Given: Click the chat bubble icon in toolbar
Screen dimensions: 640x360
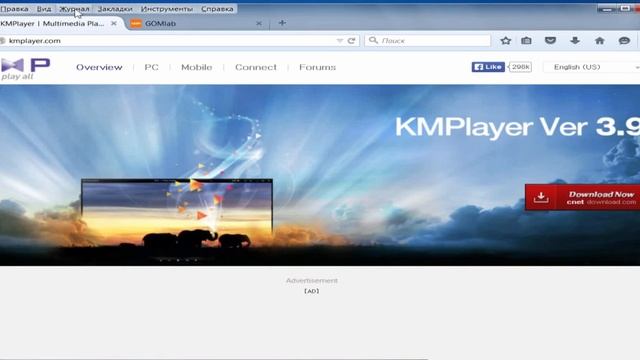Looking at the screenshot, I should [624, 40].
